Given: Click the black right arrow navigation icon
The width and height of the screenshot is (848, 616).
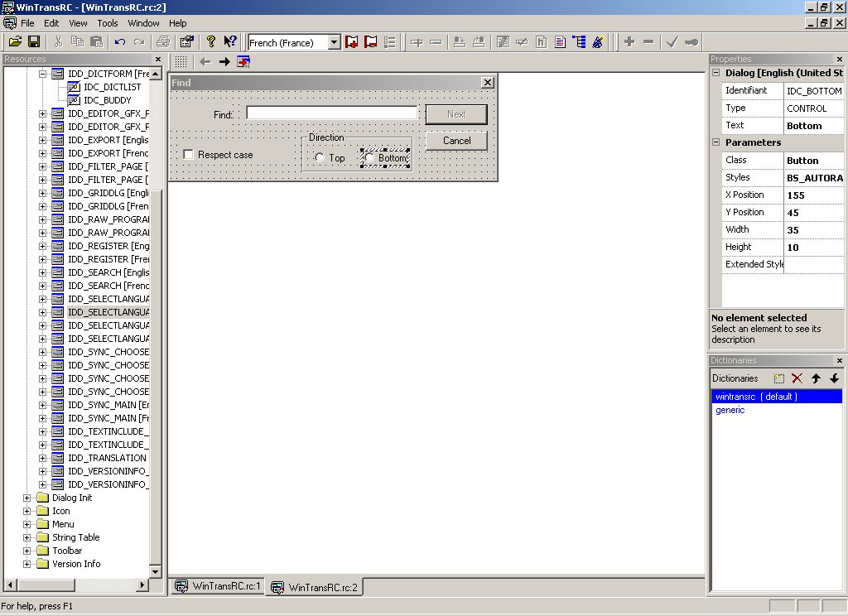Looking at the screenshot, I should (224, 61).
